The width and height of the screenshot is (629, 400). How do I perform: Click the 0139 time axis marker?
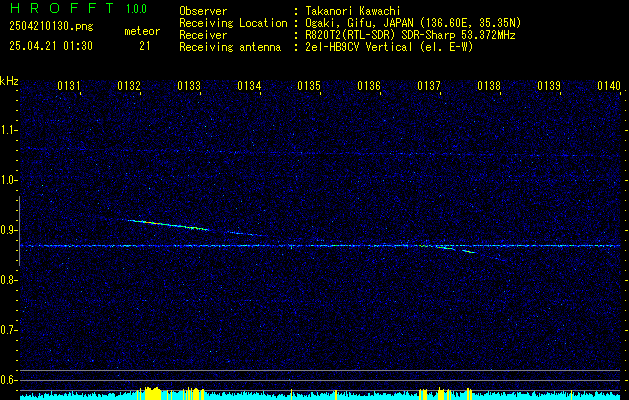pyautogui.click(x=549, y=85)
